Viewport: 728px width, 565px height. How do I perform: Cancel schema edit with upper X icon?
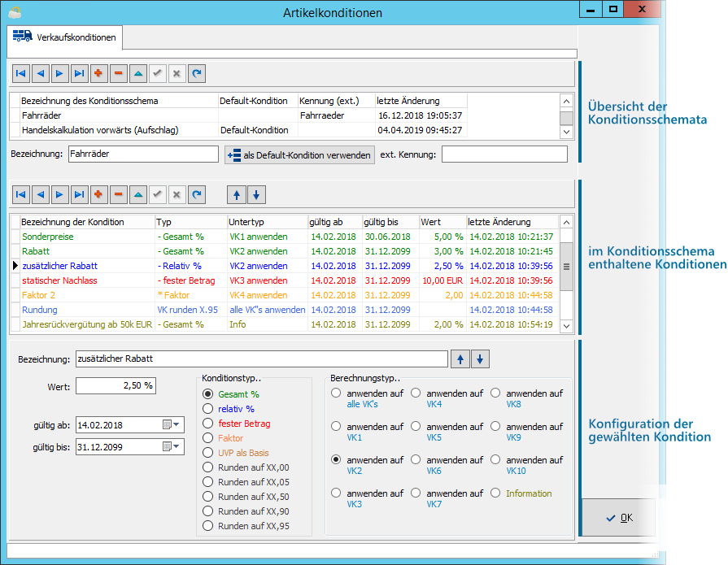click(x=177, y=73)
